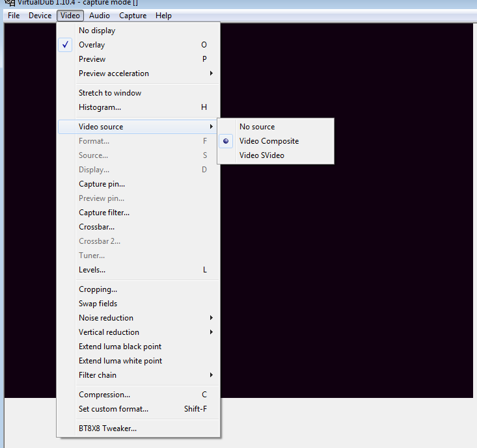Open the Crossbar dialog
The width and height of the screenshot is (477, 448).
139,227
